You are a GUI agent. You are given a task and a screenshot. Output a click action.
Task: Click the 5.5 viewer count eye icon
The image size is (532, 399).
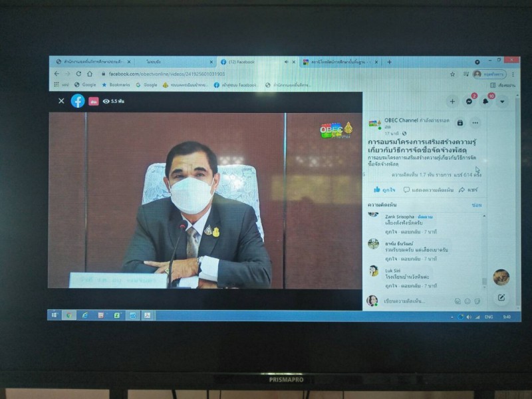point(106,101)
